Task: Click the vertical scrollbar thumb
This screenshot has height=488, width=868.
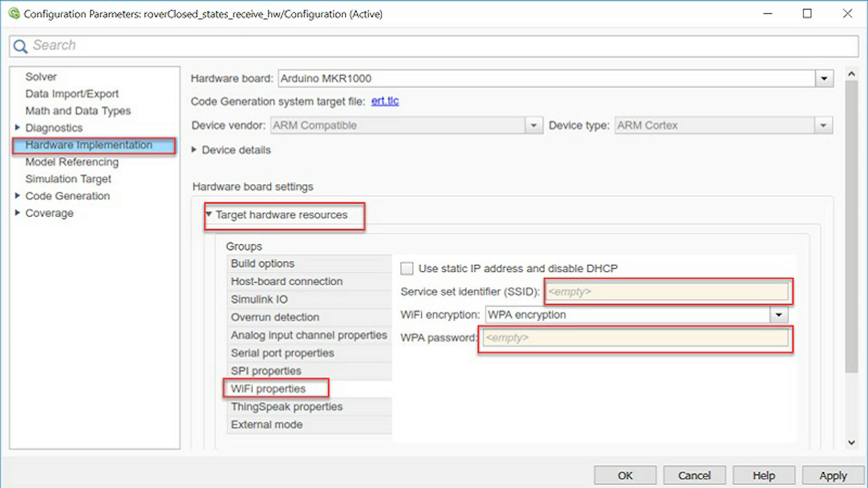Action: pyautogui.click(x=852, y=227)
